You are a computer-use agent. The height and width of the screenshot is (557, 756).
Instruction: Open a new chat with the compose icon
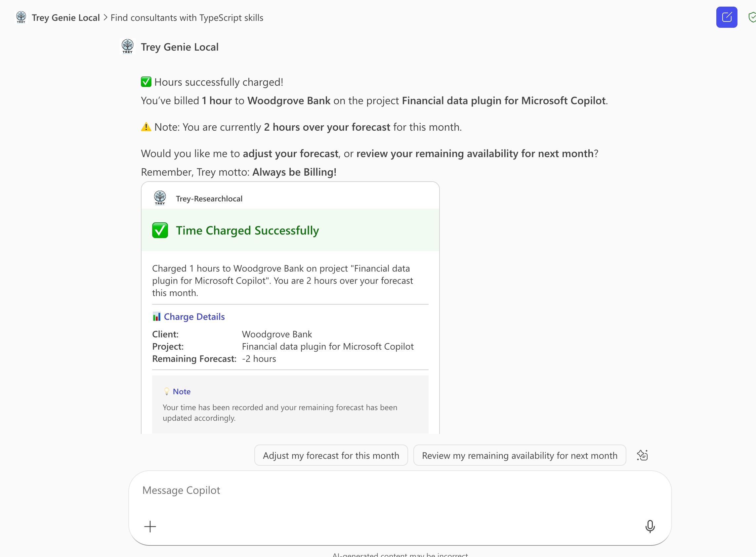(x=727, y=17)
